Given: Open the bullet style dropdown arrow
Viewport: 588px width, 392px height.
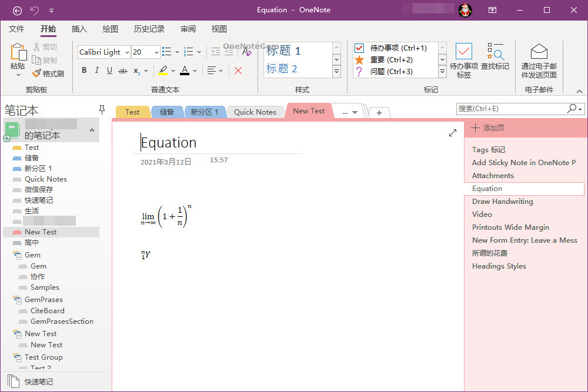Looking at the screenshot, I should (177, 52).
